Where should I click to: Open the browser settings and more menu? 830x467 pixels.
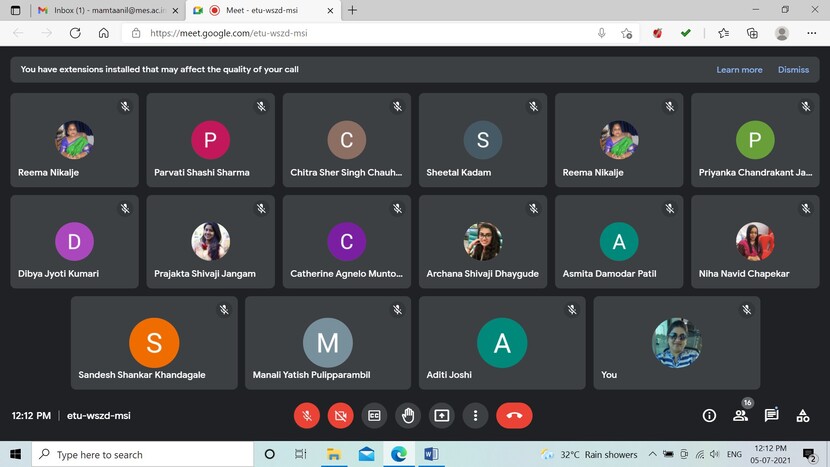[x=811, y=33]
